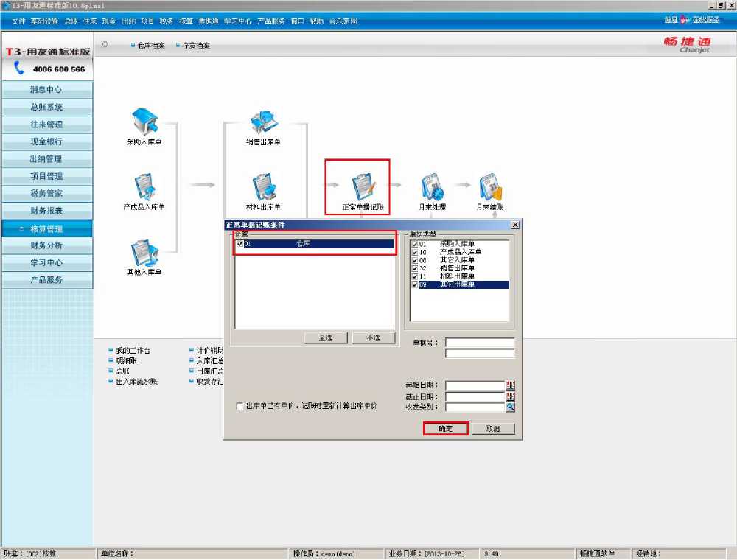Close the 正常单据记账条件 dialog

pyautogui.click(x=515, y=225)
